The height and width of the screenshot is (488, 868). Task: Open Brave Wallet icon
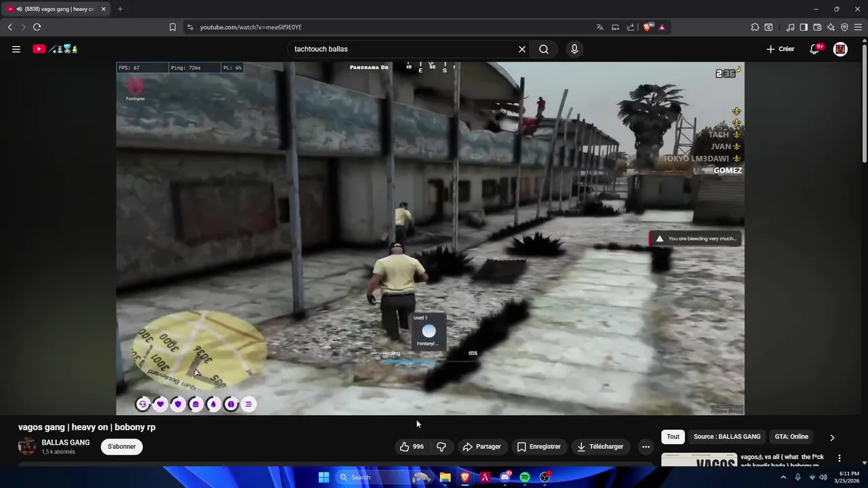pyautogui.click(x=817, y=27)
